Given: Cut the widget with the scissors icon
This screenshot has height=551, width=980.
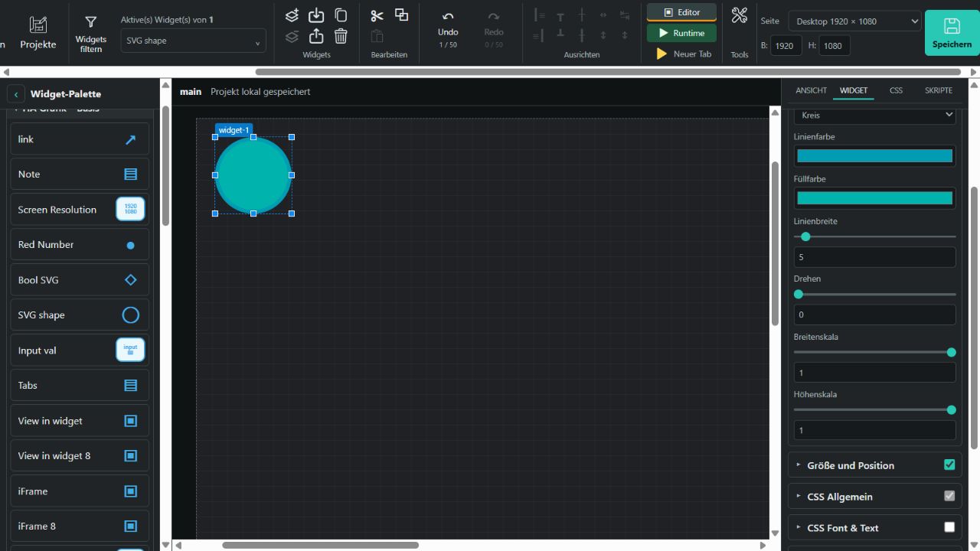Looking at the screenshot, I should 377,15.
